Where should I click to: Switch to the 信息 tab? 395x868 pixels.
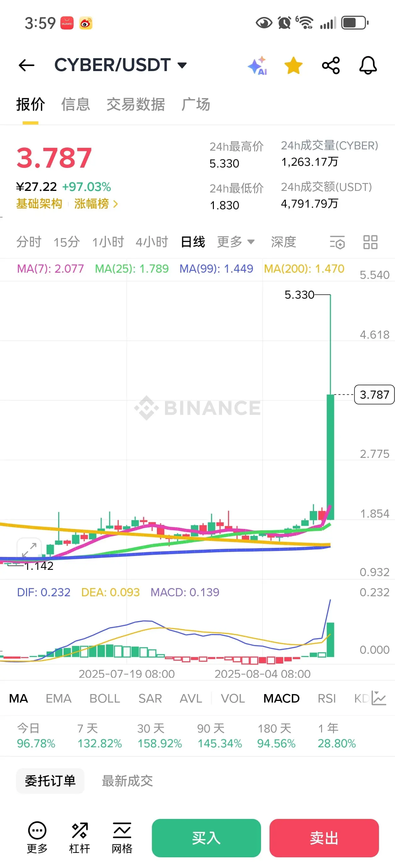tap(75, 104)
